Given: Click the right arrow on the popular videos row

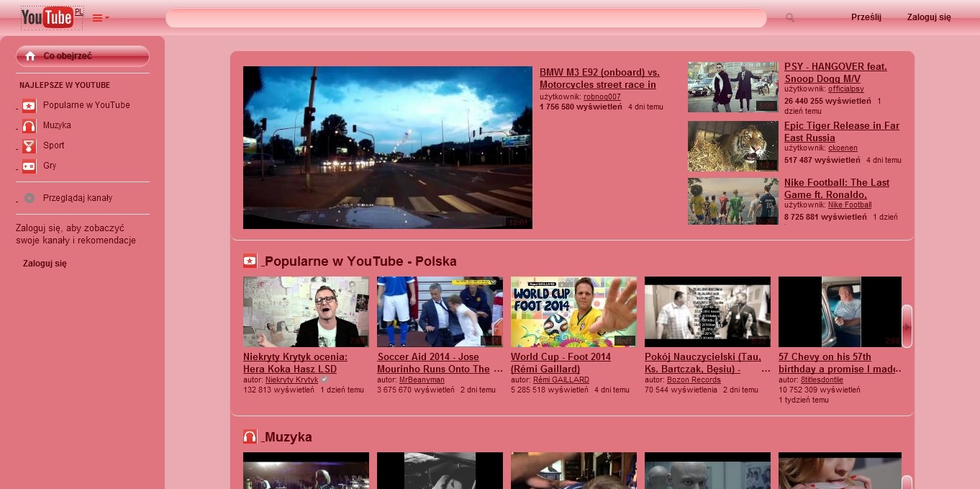Looking at the screenshot, I should pos(908,326).
